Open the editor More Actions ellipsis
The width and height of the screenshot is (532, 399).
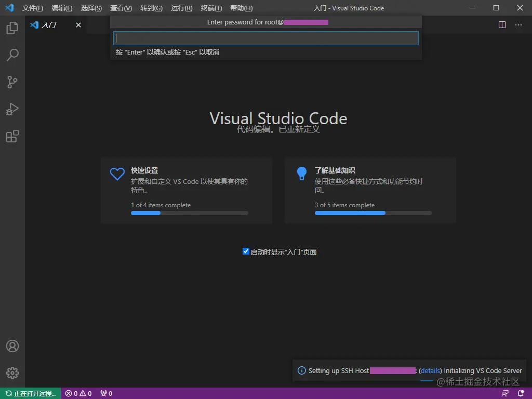518,25
